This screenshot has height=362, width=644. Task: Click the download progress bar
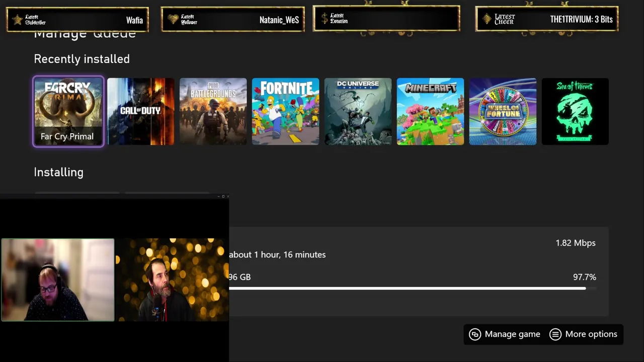pyautogui.click(x=413, y=289)
